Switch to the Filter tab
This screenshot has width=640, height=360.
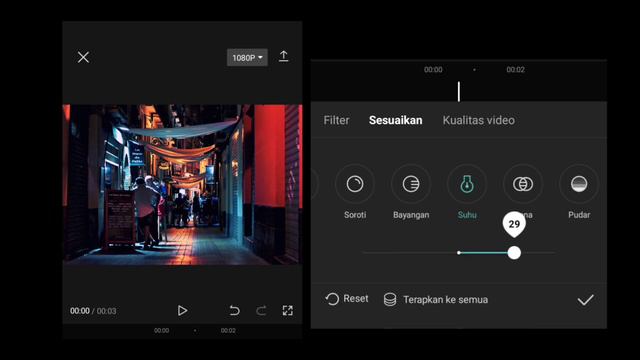click(336, 120)
